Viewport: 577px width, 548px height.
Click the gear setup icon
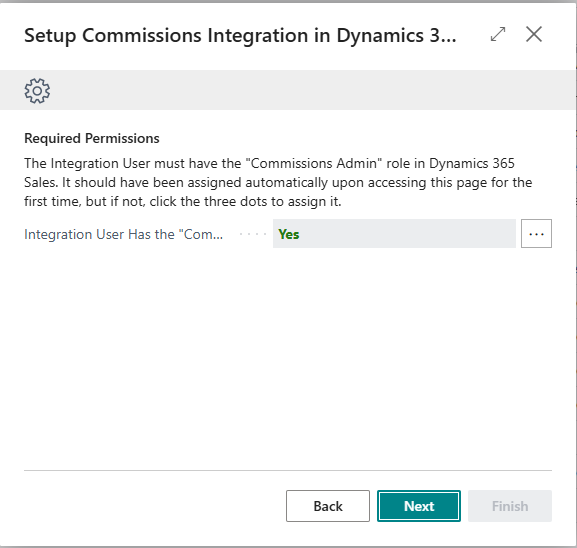click(x=37, y=91)
